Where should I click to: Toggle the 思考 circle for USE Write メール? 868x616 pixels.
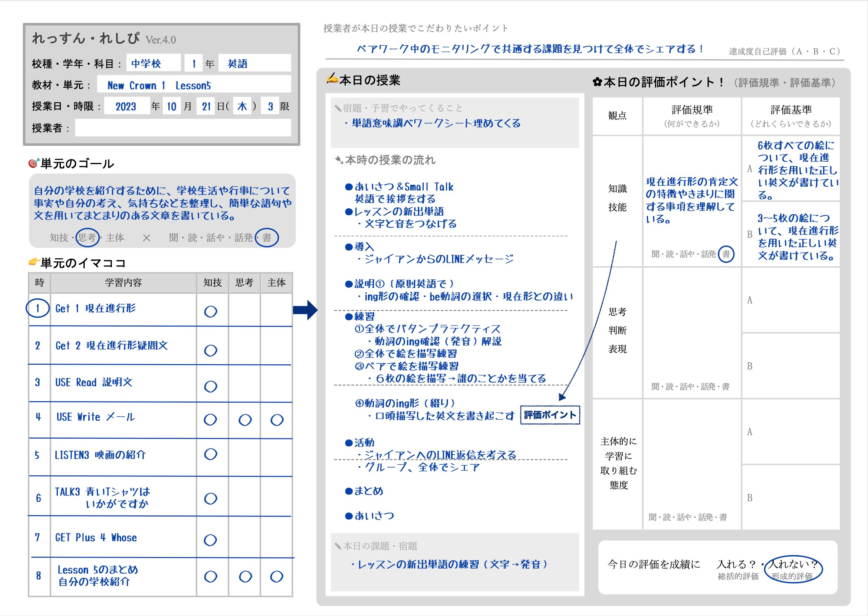click(245, 420)
